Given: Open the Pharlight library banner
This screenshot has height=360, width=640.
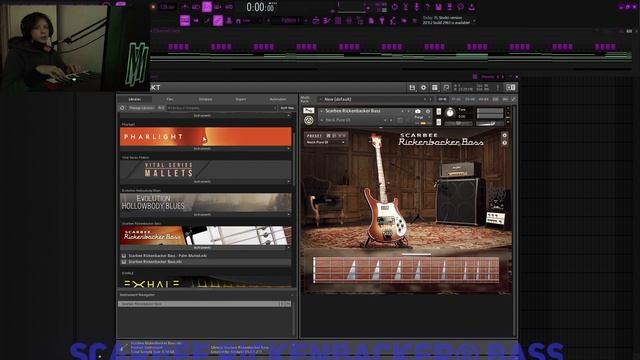Looking at the screenshot, I should [206, 136].
